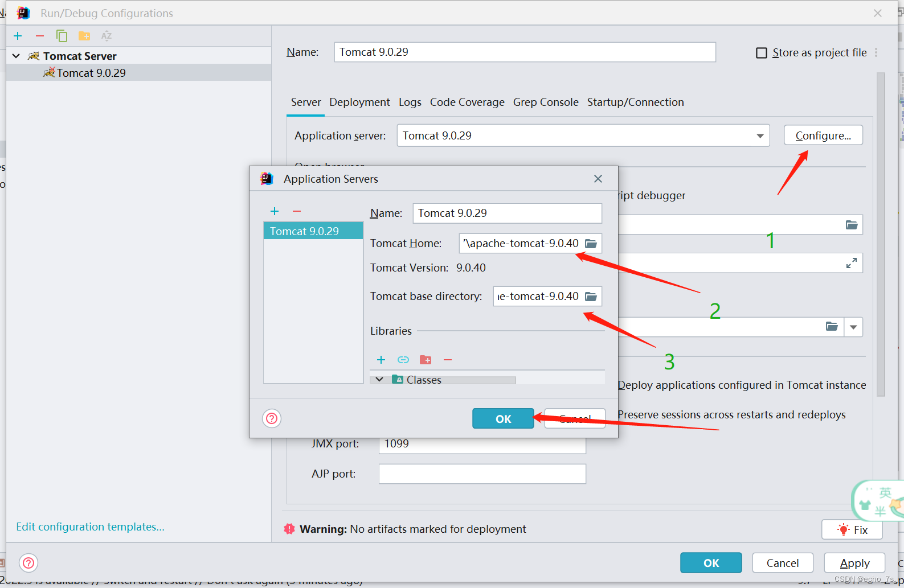904x588 pixels.
Task: Confirm Application Servers dialog with OK
Action: coord(503,419)
